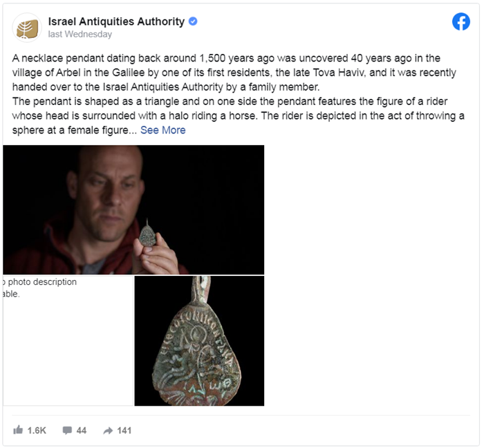The height and width of the screenshot is (448, 484).
Task: Open close-up pendant photo
Action: pyautogui.click(x=199, y=341)
